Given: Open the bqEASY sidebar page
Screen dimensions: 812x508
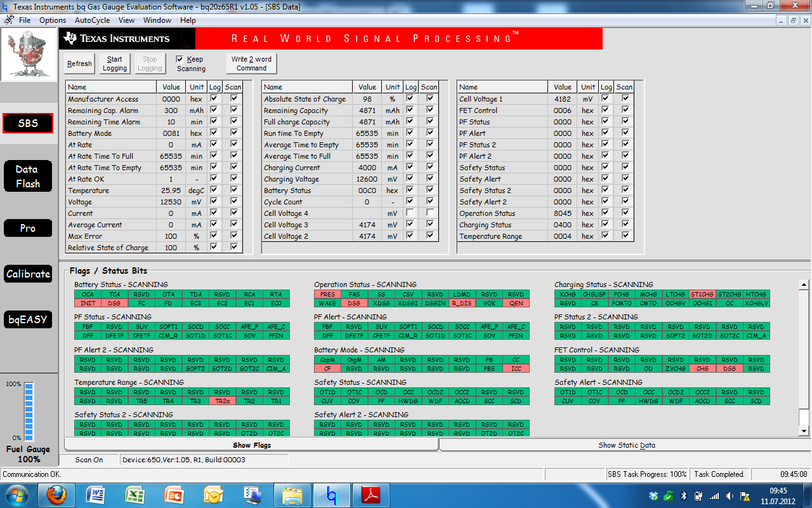Looking at the screenshot, I should pyautogui.click(x=28, y=319).
